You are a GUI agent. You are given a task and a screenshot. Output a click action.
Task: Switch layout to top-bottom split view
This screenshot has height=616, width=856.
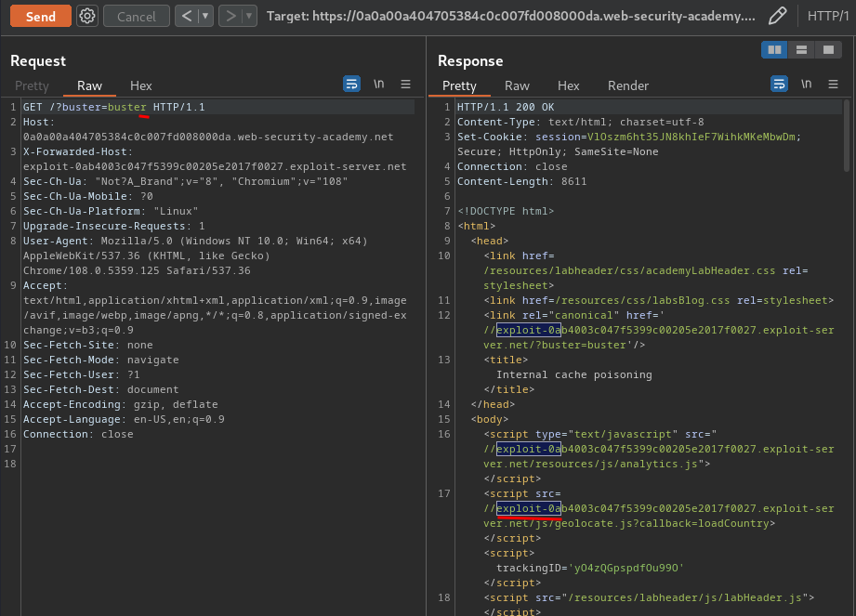tap(801, 49)
